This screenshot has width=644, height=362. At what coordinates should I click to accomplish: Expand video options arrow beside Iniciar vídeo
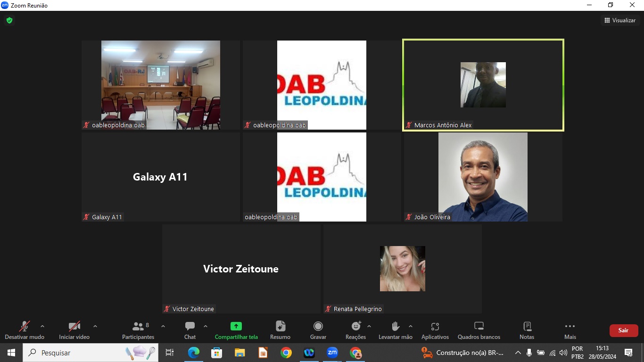(x=95, y=326)
